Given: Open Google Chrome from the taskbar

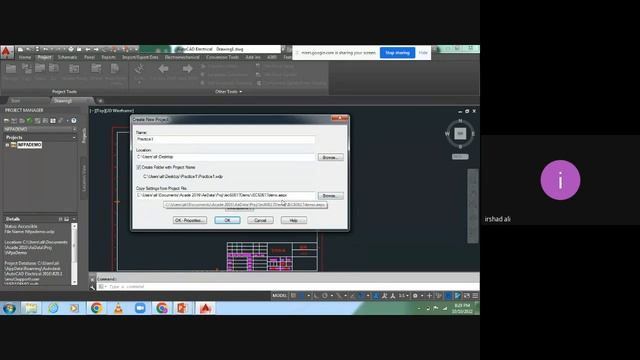Looking at the screenshot, I should (x=96, y=308).
